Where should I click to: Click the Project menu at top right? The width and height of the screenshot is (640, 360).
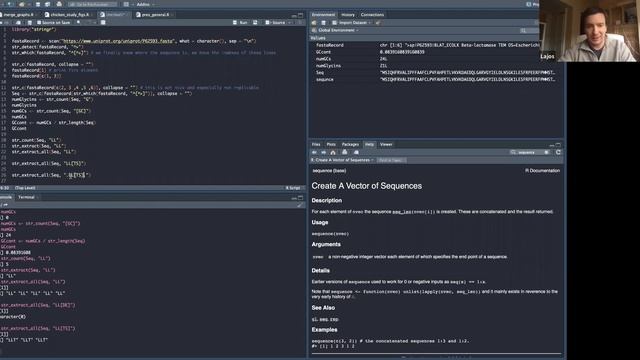533,4
